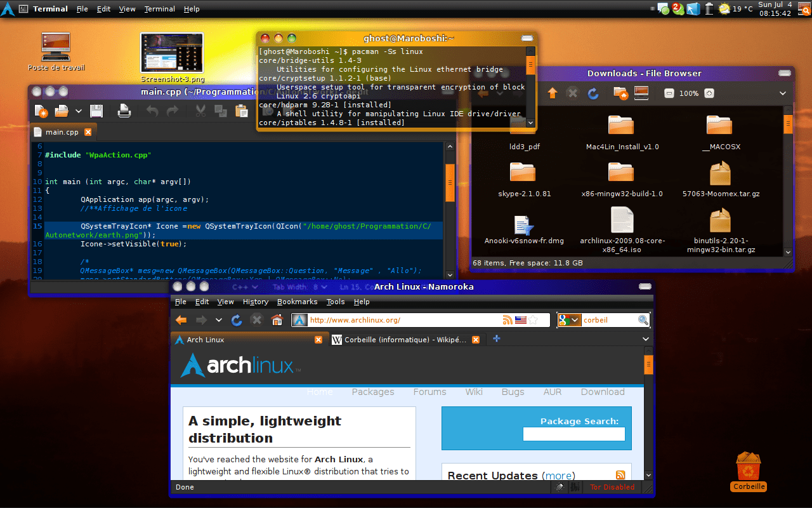812x508 pixels.
Task: Reload the Downloads folder in File Browser
Action: [593, 93]
